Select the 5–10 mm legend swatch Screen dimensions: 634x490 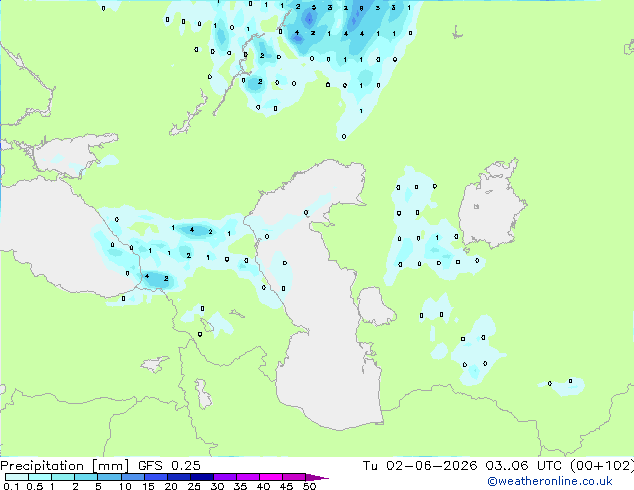click(x=109, y=477)
